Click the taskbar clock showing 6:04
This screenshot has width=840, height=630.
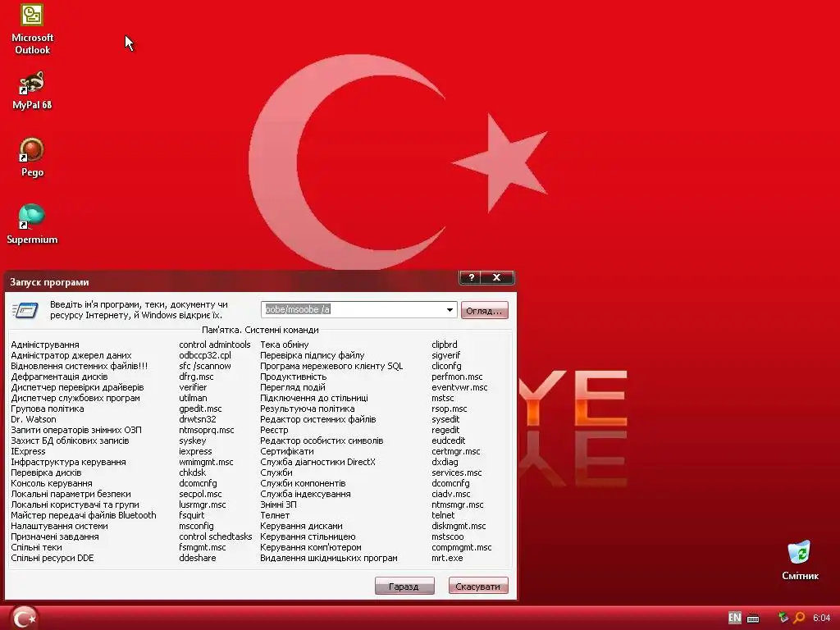coord(821,618)
